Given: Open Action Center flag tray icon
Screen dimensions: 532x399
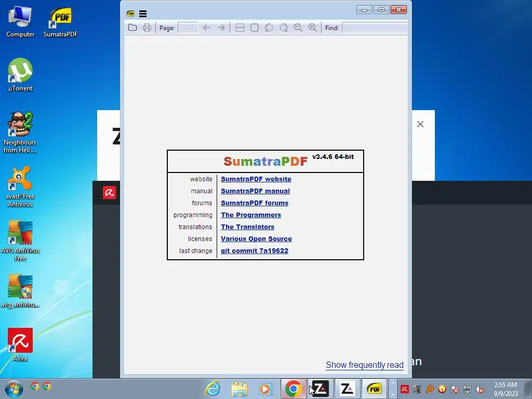Looking at the screenshot, I should [x=455, y=389].
